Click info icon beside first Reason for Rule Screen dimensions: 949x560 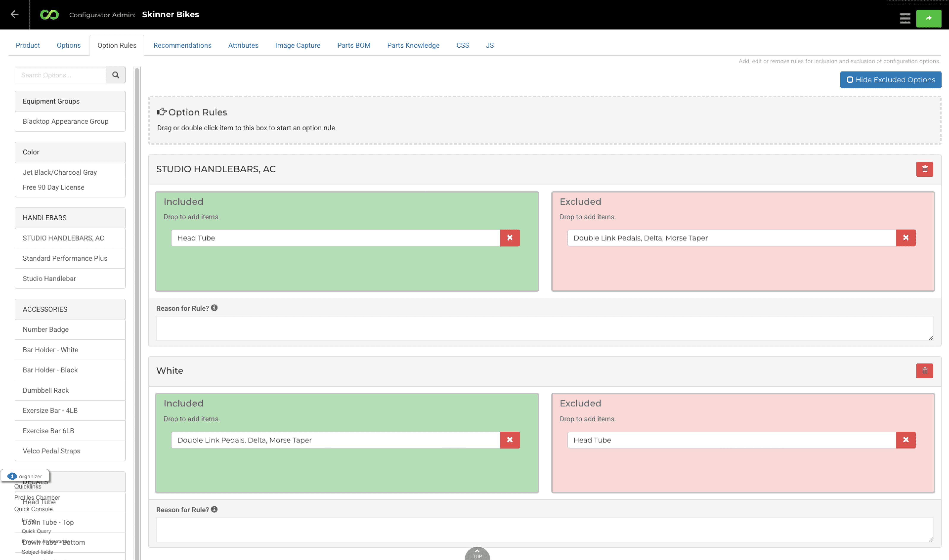pyautogui.click(x=214, y=308)
